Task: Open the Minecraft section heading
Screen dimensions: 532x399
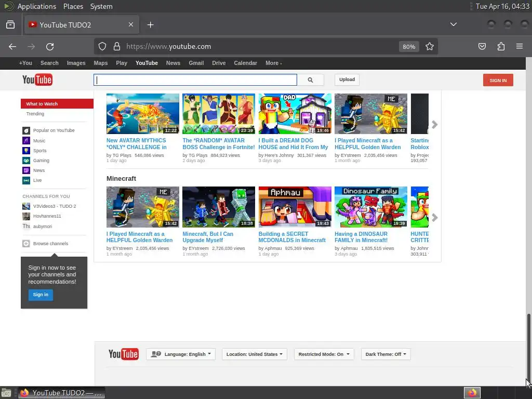Action: coord(121,179)
